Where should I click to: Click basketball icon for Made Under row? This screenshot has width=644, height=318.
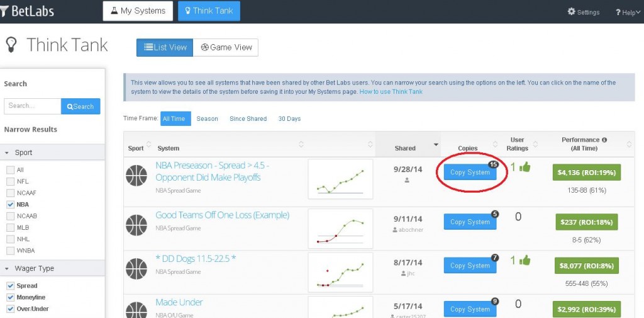point(136,310)
